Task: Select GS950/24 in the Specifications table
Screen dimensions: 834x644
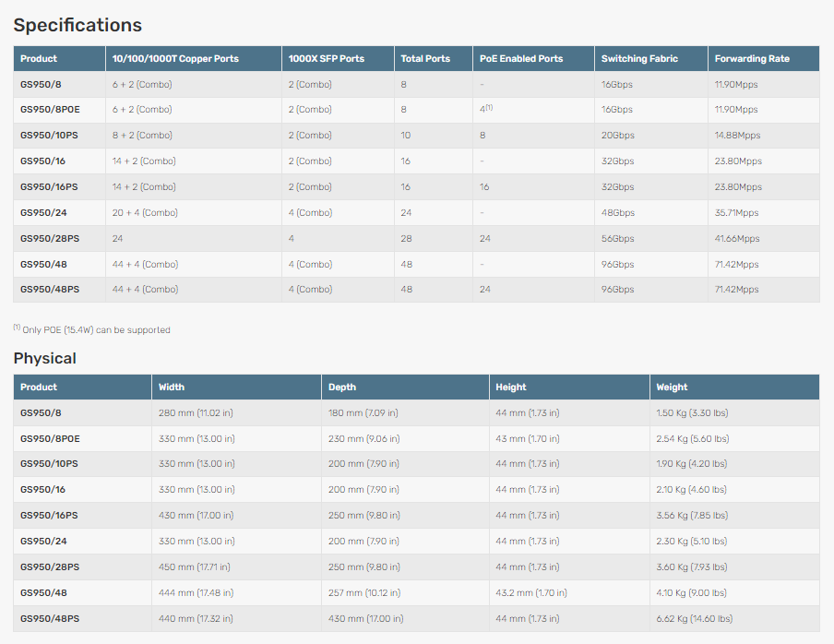Action: pyautogui.click(x=43, y=213)
